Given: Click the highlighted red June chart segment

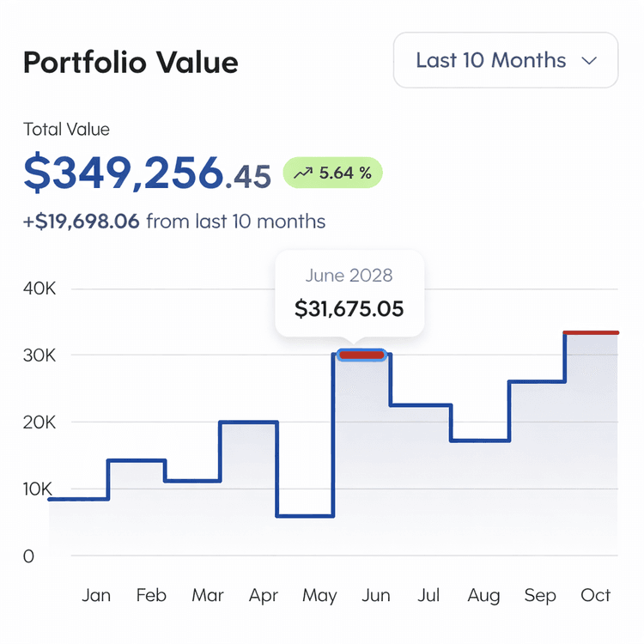Looking at the screenshot, I should [361, 355].
